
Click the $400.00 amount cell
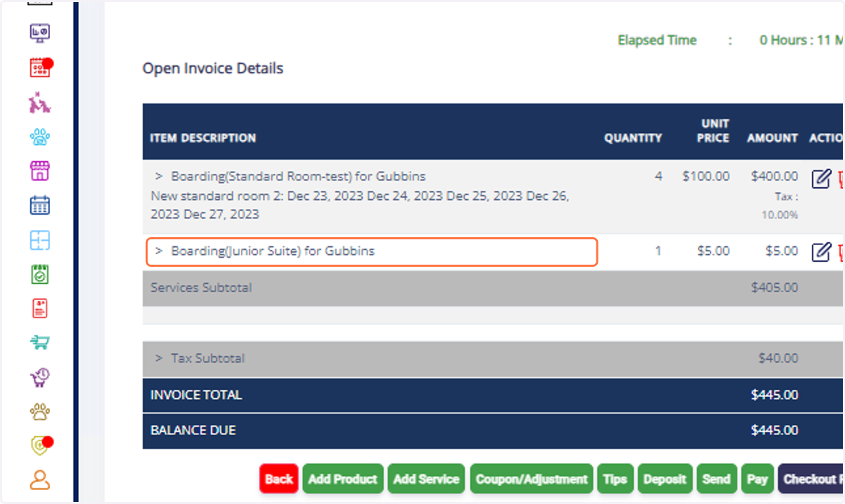tap(775, 176)
